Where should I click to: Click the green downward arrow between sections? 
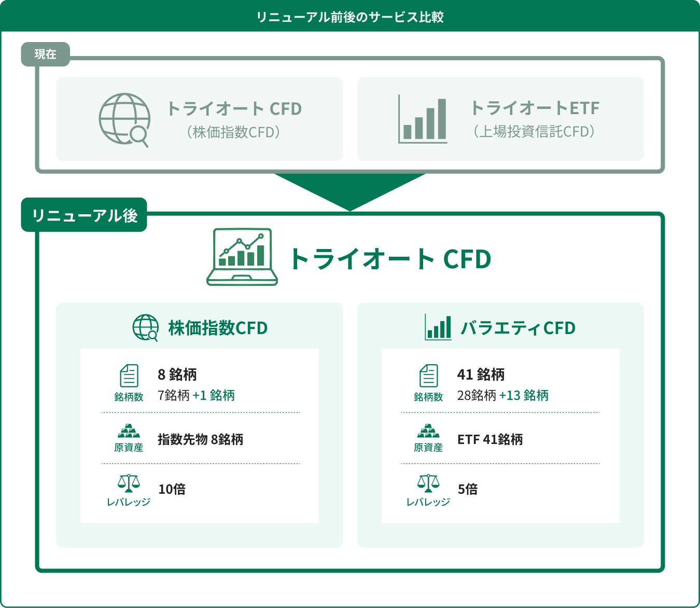click(350, 192)
